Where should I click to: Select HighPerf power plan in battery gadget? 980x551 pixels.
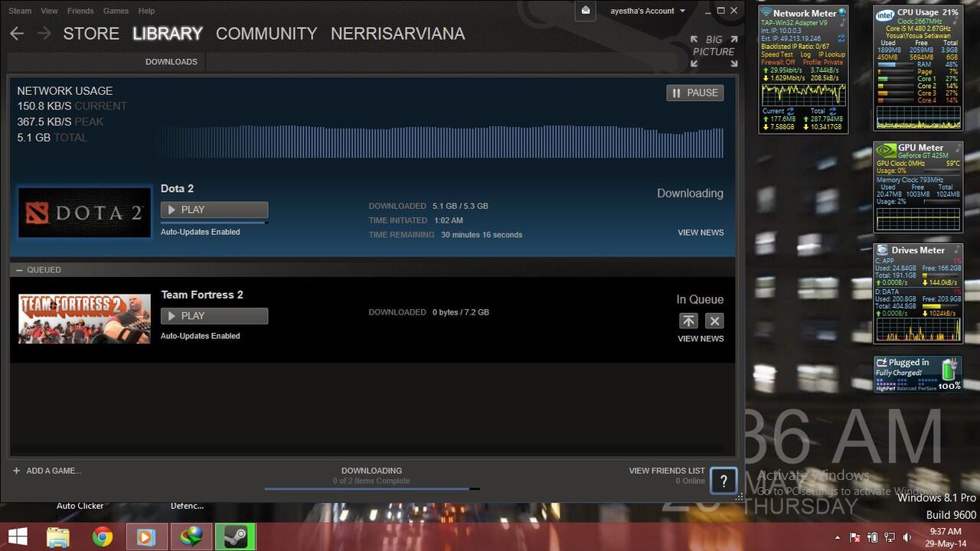[x=886, y=388]
